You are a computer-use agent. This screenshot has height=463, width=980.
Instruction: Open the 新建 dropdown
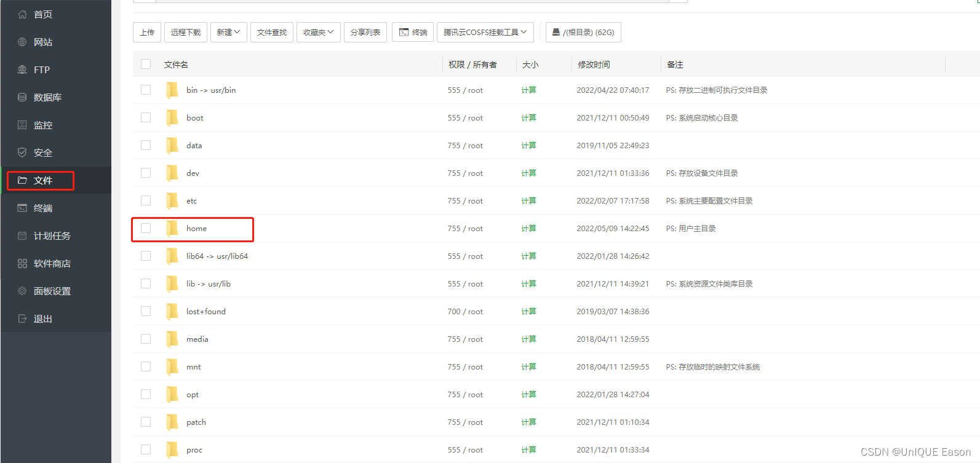click(x=228, y=32)
